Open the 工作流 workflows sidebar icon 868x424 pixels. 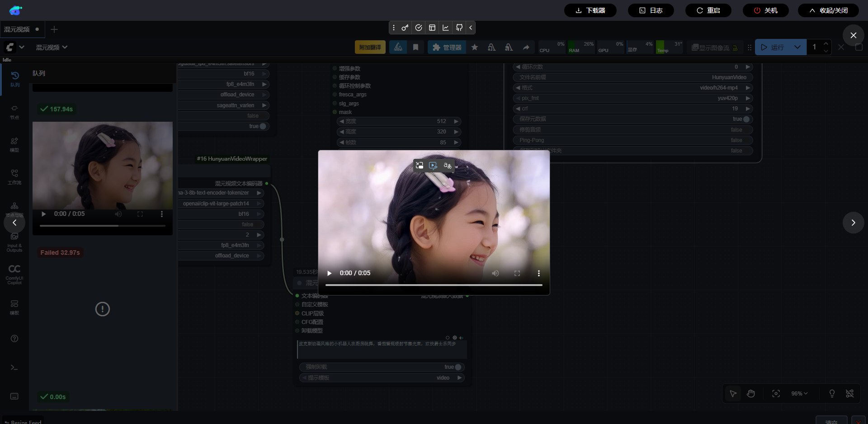pyautogui.click(x=14, y=177)
